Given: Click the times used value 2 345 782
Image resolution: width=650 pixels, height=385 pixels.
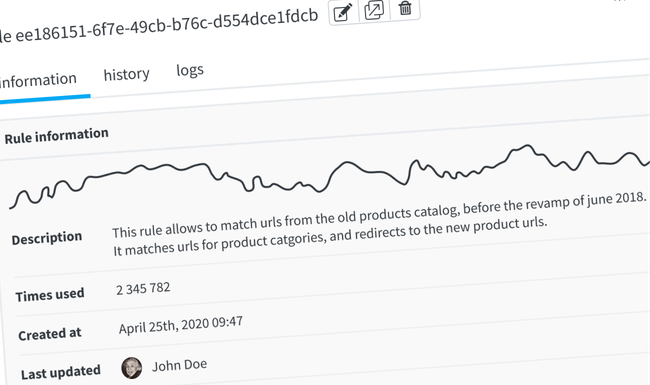Looking at the screenshot, I should coord(143,288).
